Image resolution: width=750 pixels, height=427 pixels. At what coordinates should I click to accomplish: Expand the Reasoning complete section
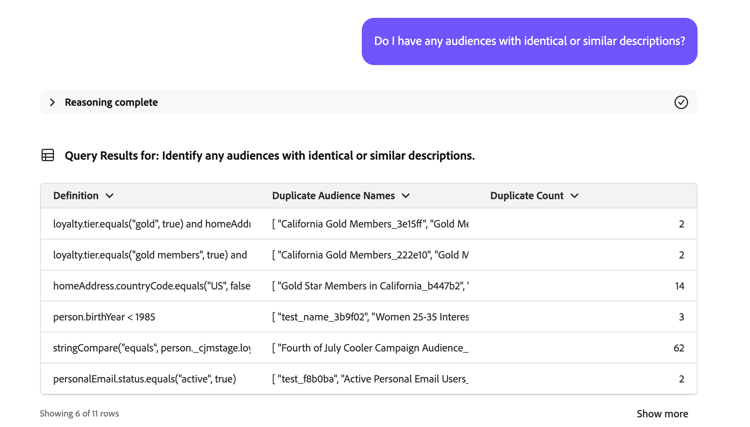[53, 102]
